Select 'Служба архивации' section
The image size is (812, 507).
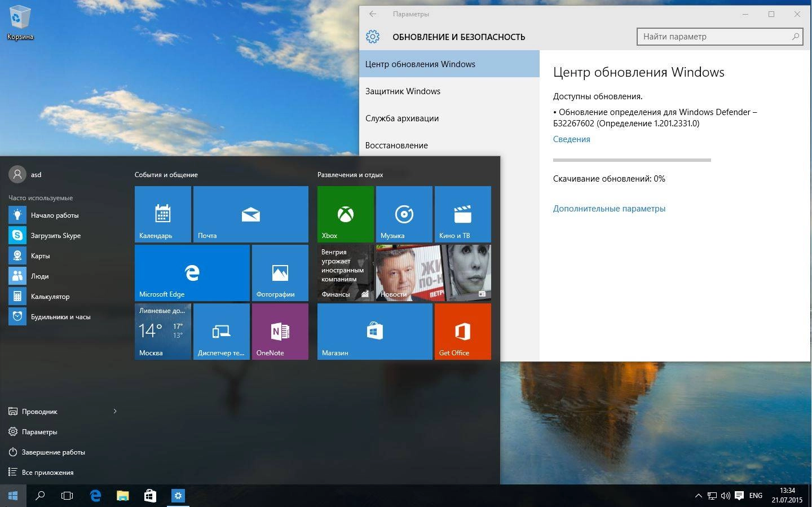click(449, 118)
